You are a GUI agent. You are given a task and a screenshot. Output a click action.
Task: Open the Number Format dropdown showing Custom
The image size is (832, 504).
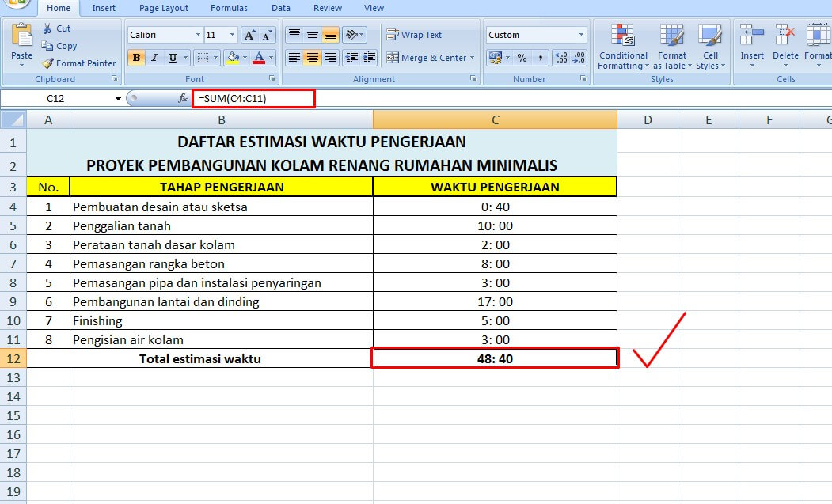(x=535, y=34)
